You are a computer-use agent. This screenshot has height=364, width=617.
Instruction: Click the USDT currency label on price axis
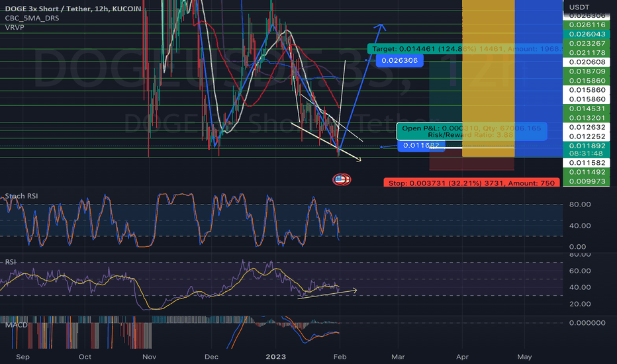coord(579,7)
